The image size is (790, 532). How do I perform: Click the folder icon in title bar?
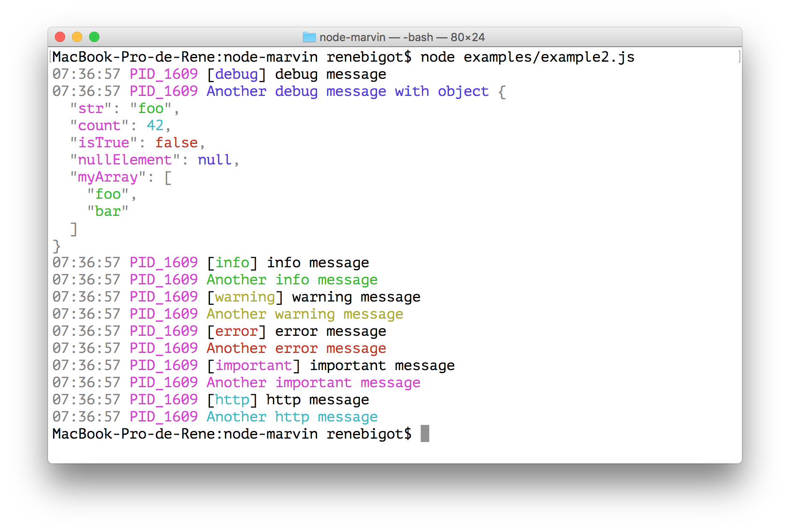click(x=309, y=37)
